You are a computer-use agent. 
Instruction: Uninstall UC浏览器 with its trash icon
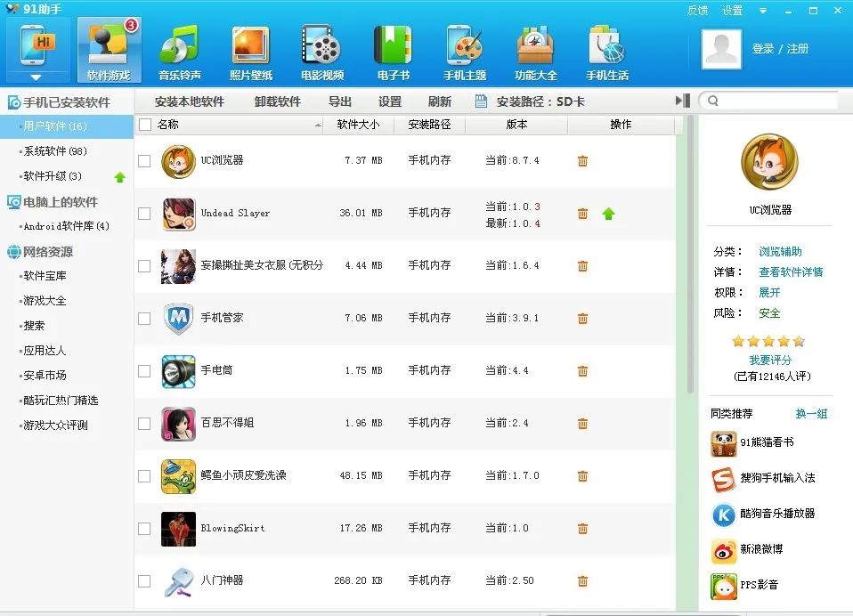tap(582, 161)
